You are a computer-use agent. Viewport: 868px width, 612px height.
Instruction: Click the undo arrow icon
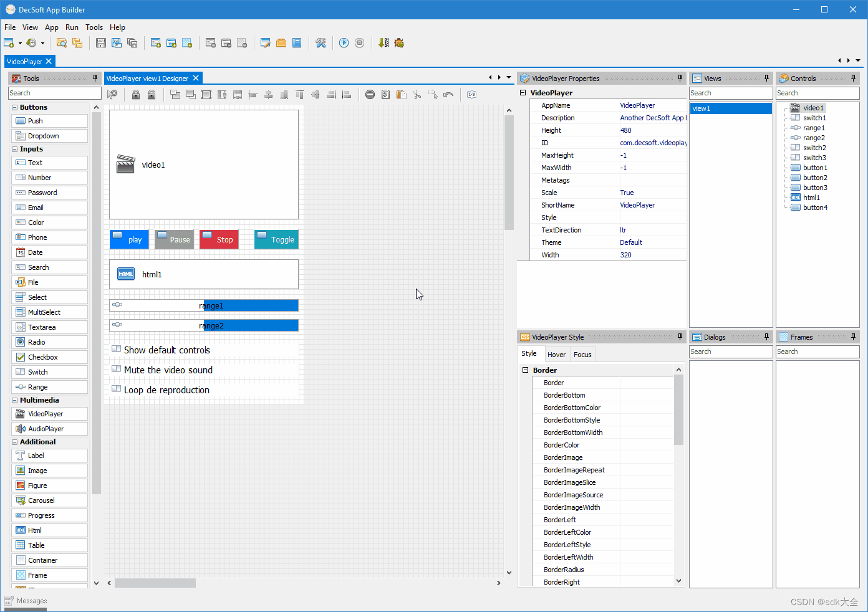coord(448,95)
